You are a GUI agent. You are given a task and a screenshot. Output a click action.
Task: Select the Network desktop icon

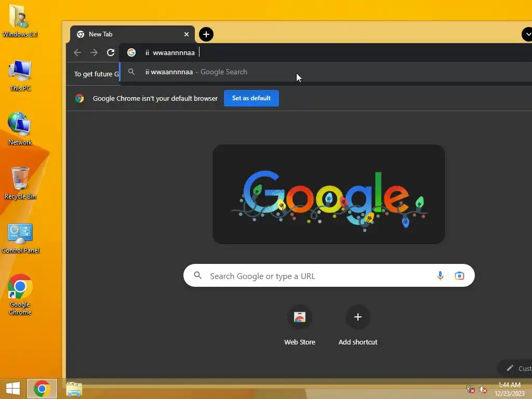[x=20, y=129]
